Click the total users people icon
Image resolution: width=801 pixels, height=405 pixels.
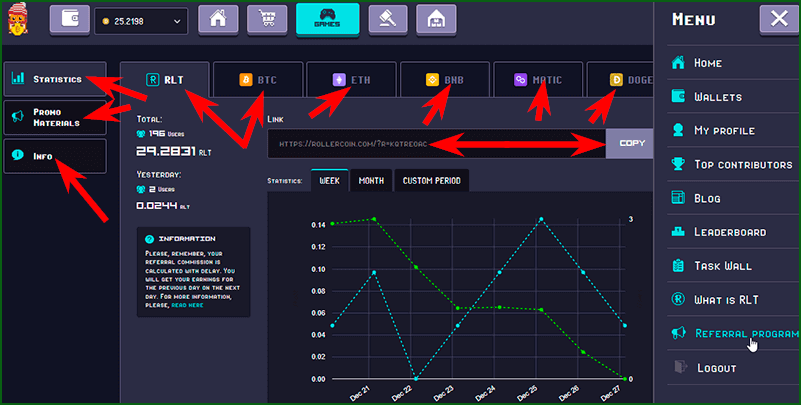[x=141, y=134]
